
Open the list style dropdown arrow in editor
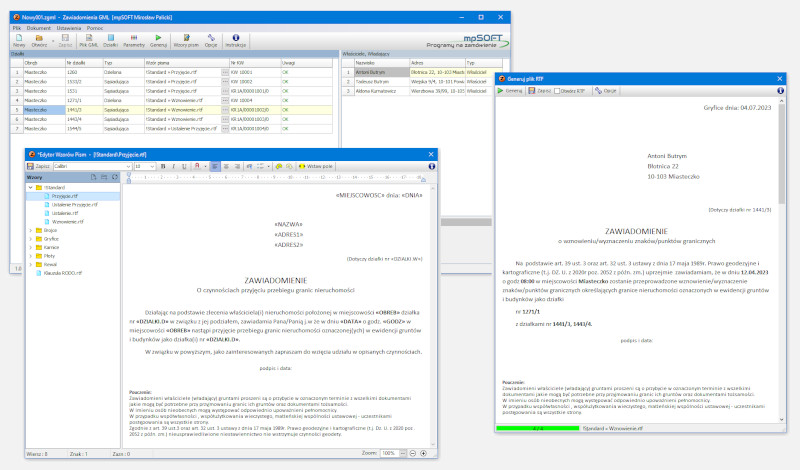[268, 167]
